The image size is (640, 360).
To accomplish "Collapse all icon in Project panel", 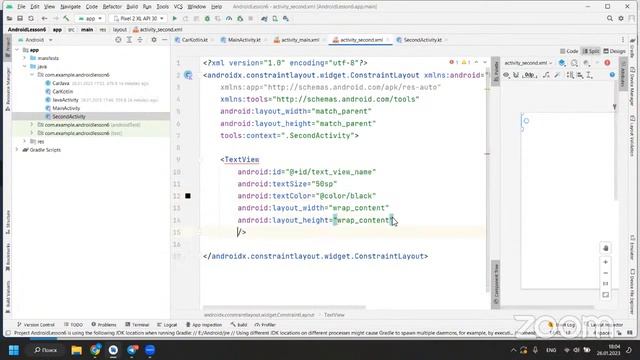I will (x=140, y=40).
